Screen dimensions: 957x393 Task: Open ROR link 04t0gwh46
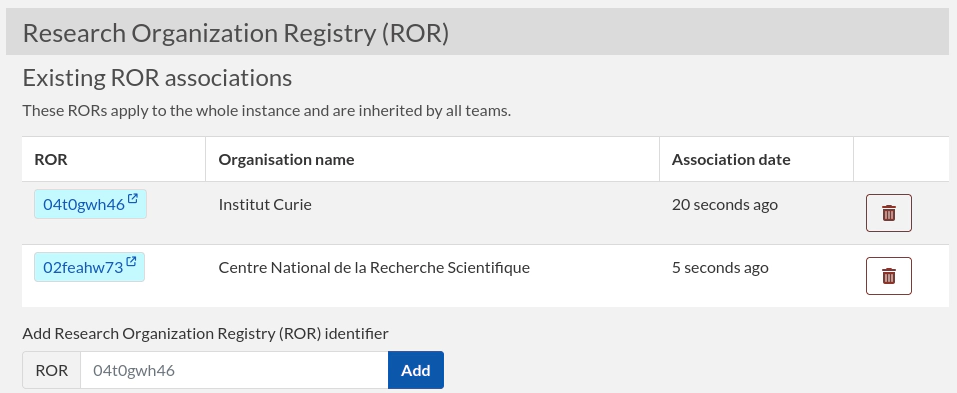(x=90, y=204)
